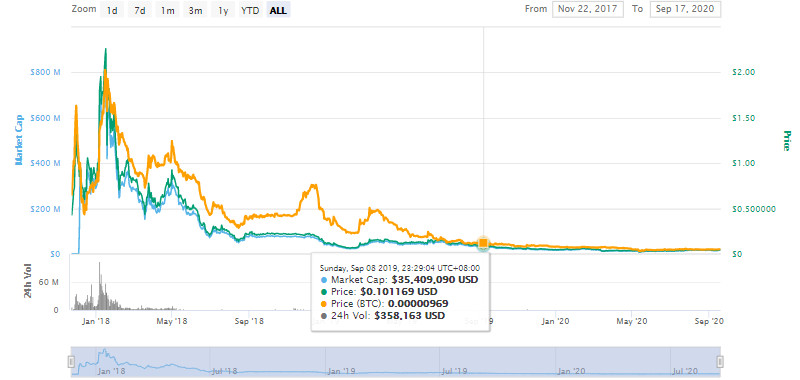Click the right navigator range handle
Screen dimensions: 800x380
(x=720, y=362)
